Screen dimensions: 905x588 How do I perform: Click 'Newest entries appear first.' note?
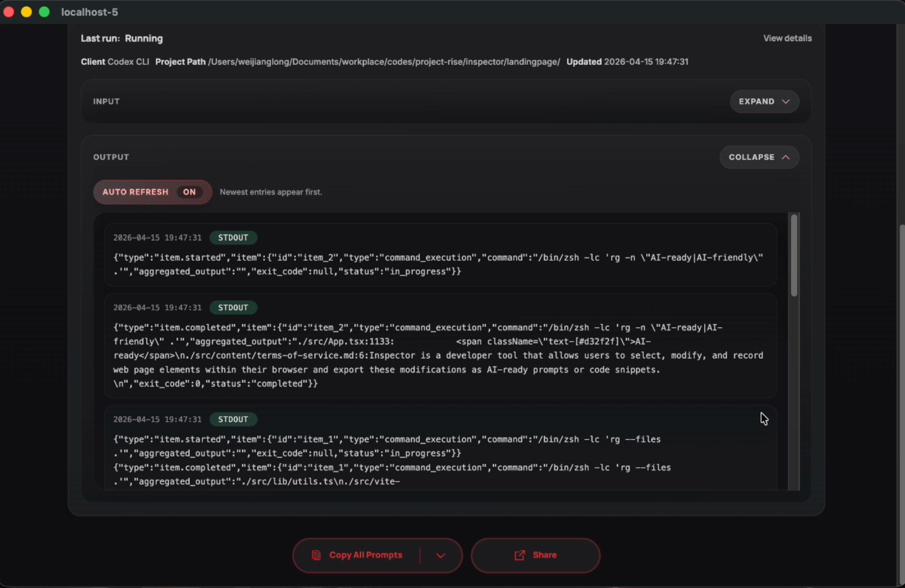point(271,192)
